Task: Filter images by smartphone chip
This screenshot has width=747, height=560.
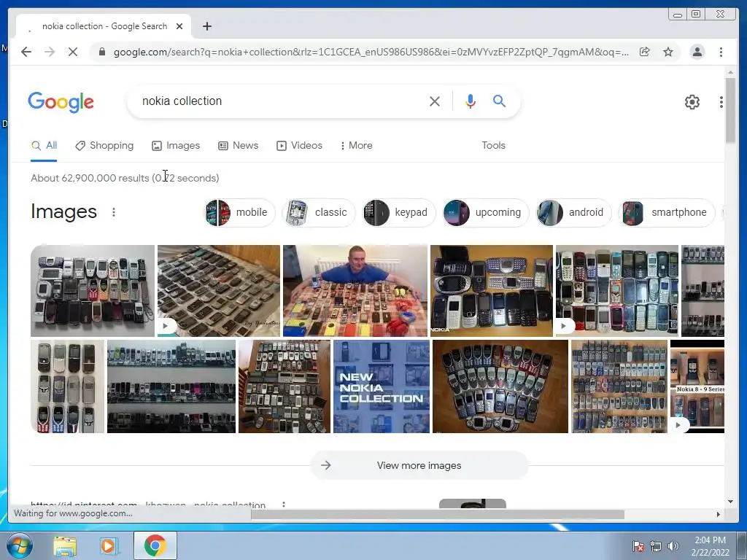Action: pyautogui.click(x=666, y=212)
